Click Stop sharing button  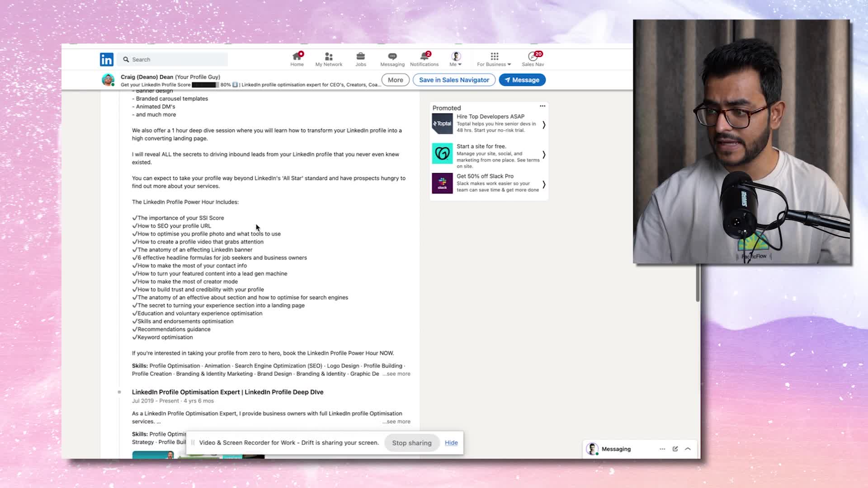[411, 443]
